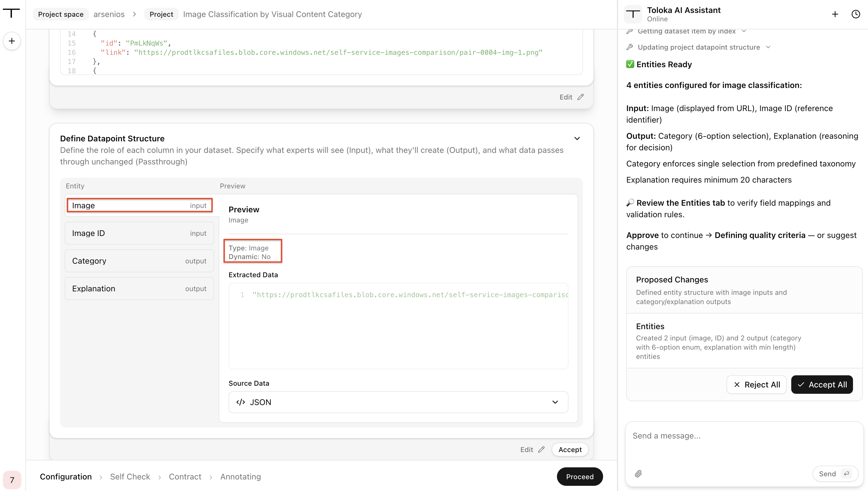Viewport: 868px width, 491px height.
Task: Click the Project breadcrumb chip
Action: pos(161,14)
